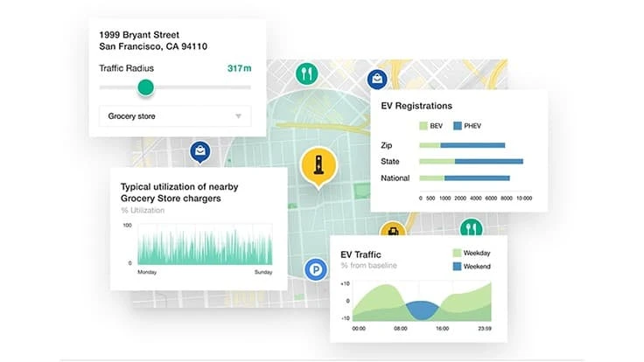Click the Traffic Radius slider handle
This screenshot has width=644, height=362.
point(145,87)
